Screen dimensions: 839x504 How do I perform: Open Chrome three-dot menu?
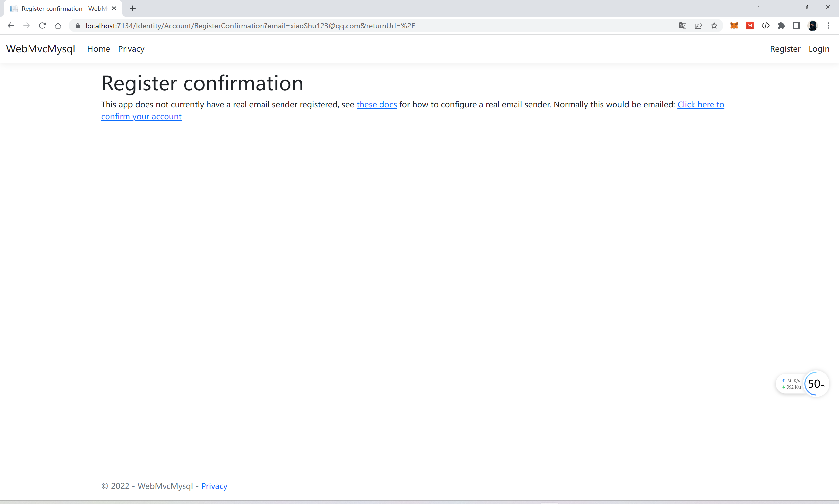[828, 26]
